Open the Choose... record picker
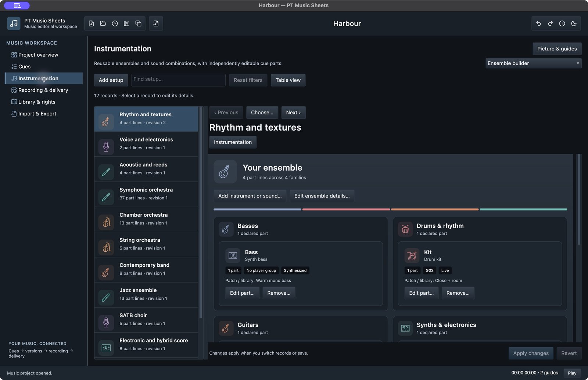 click(x=262, y=113)
